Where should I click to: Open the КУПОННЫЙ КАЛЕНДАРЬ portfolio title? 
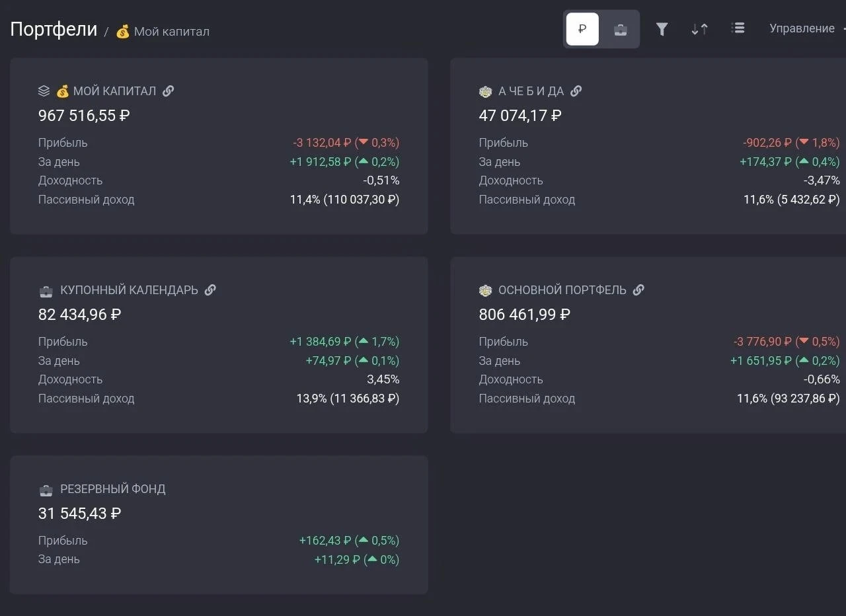pos(129,290)
